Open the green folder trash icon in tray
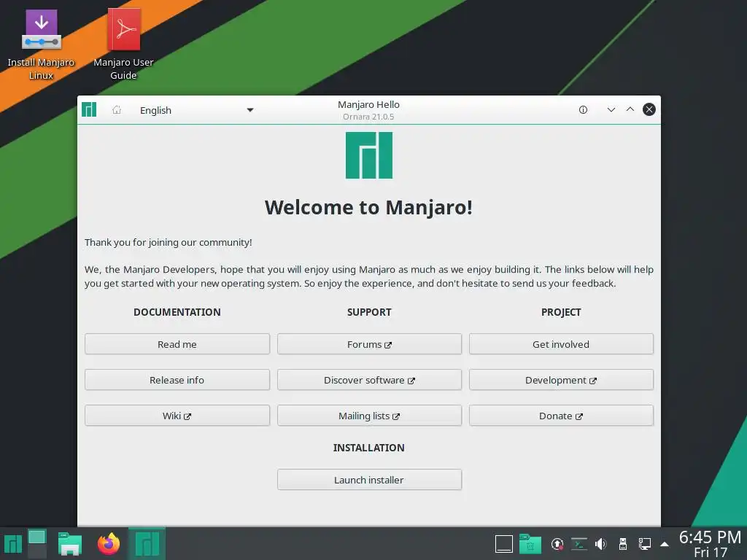 click(530, 544)
